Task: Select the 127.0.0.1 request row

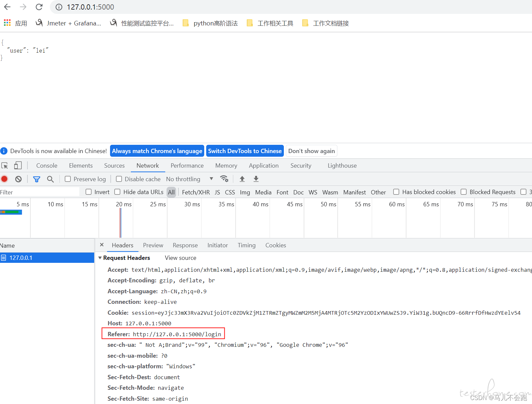Action: pos(47,258)
